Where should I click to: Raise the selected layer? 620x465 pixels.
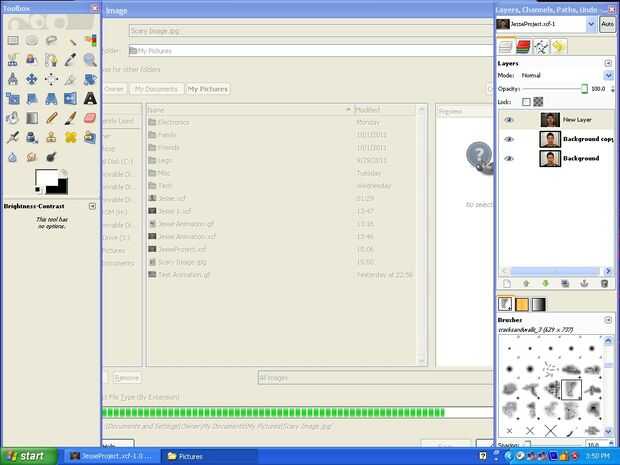[x=526, y=284]
